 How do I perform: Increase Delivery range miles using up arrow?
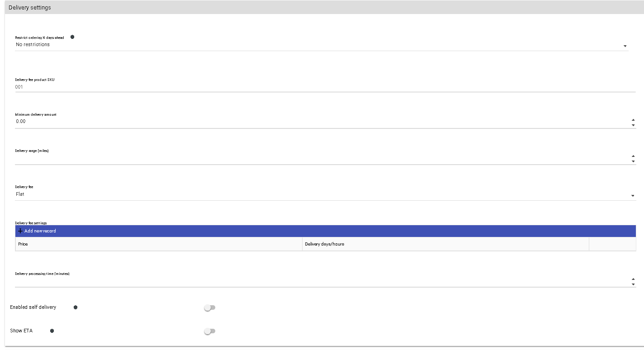tap(633, 156)
